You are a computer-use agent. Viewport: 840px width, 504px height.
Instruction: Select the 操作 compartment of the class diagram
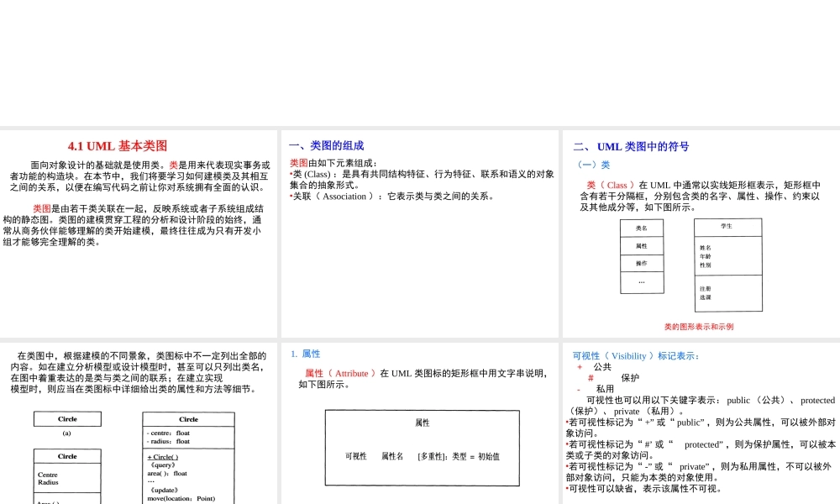pyautogui.click(x=642, y=263)
